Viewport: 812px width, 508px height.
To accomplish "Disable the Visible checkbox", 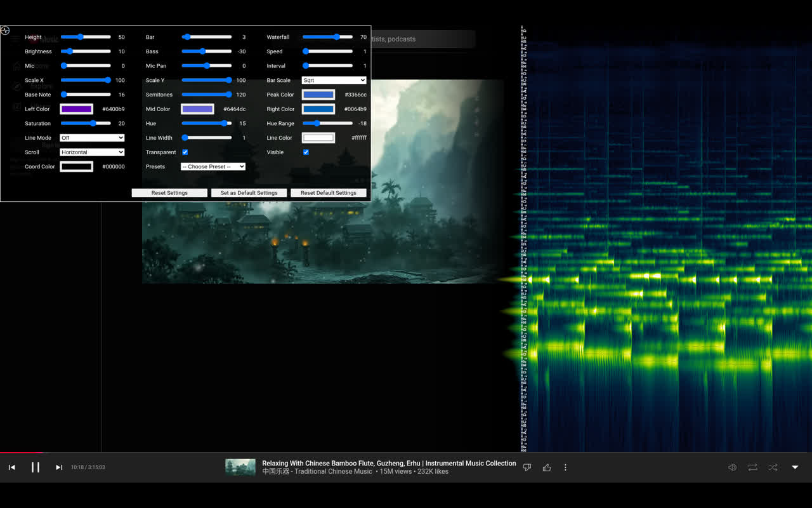I will coord(306,152).
